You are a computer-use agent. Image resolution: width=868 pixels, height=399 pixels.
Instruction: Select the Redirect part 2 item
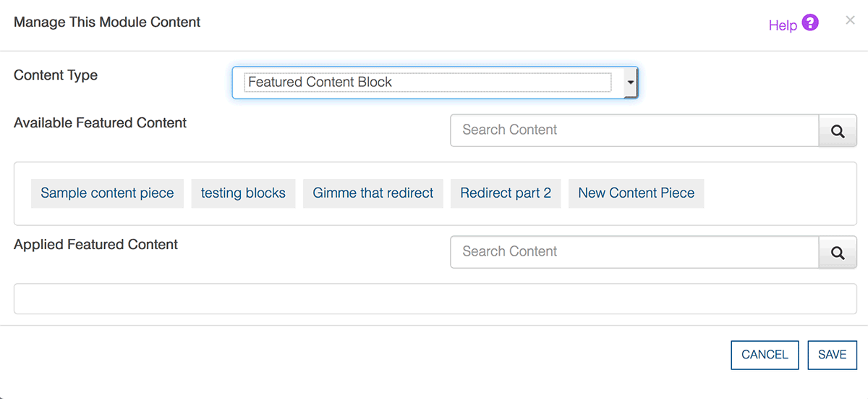[506, 193]
